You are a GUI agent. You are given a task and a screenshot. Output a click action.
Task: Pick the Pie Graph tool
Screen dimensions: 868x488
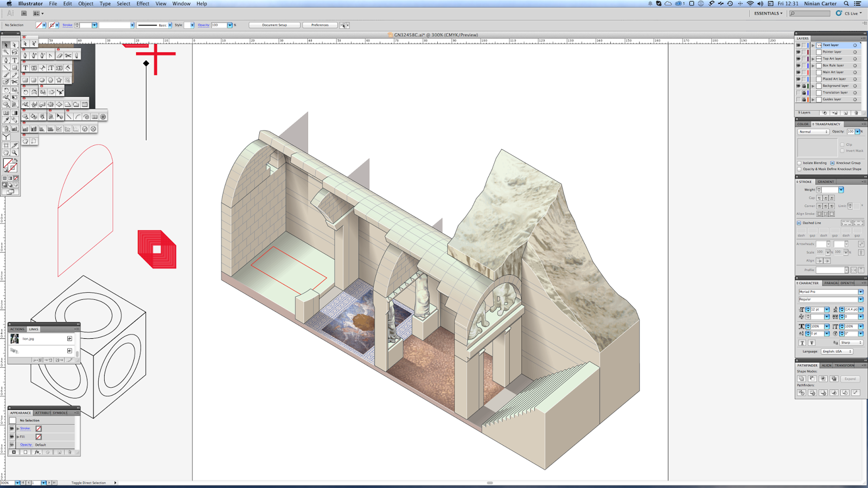pyautogui.click(x=85, y=129)
